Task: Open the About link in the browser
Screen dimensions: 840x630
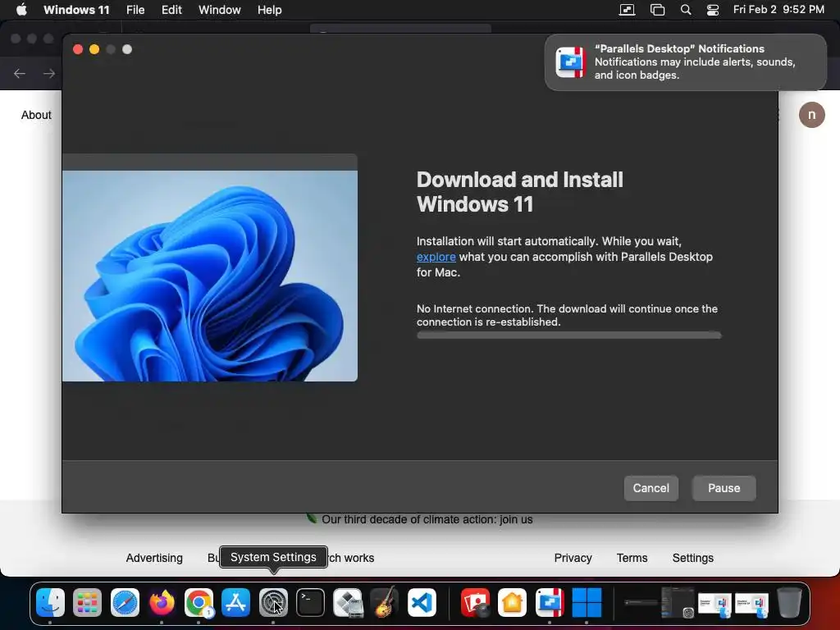Action: click(x=36, y=115)
